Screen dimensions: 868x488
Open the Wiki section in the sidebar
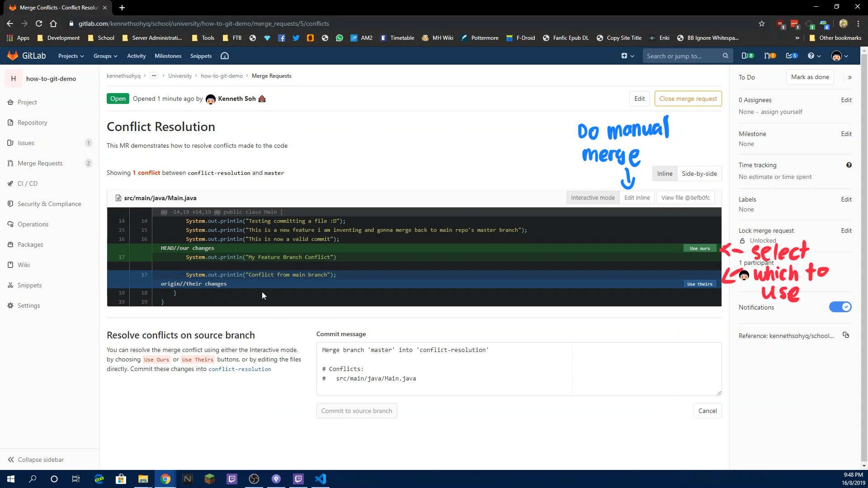tap(24, 264)
